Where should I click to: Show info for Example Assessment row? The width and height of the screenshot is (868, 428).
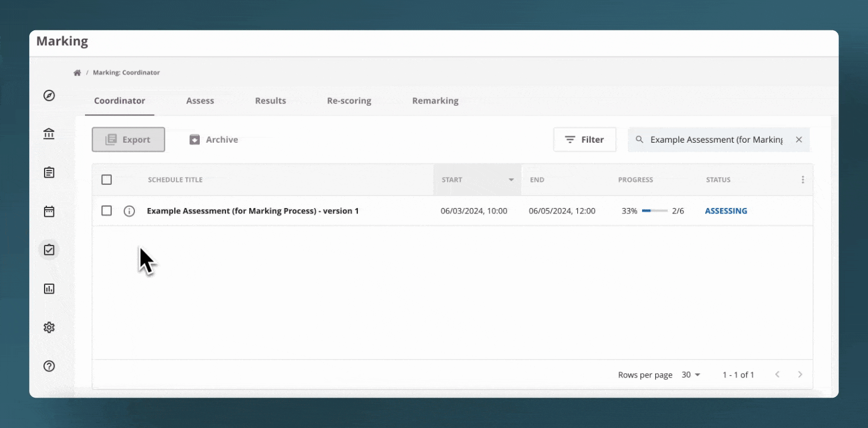pyautogui.click(x=129, y=211)
